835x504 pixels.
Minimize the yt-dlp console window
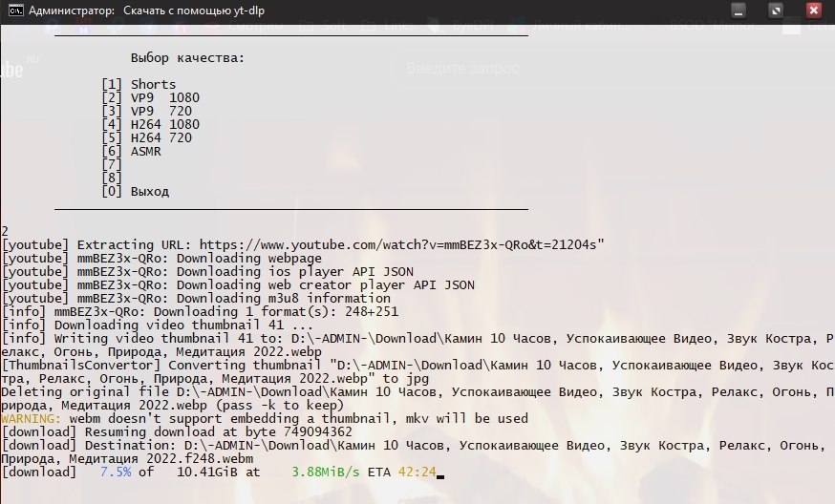739,10
